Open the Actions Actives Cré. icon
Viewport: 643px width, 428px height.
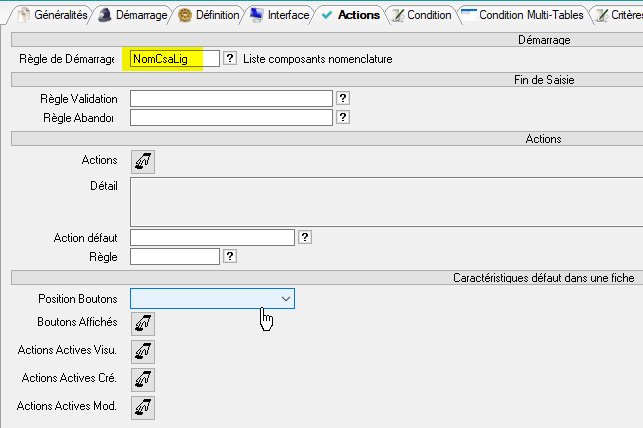(x=143, y=379)
